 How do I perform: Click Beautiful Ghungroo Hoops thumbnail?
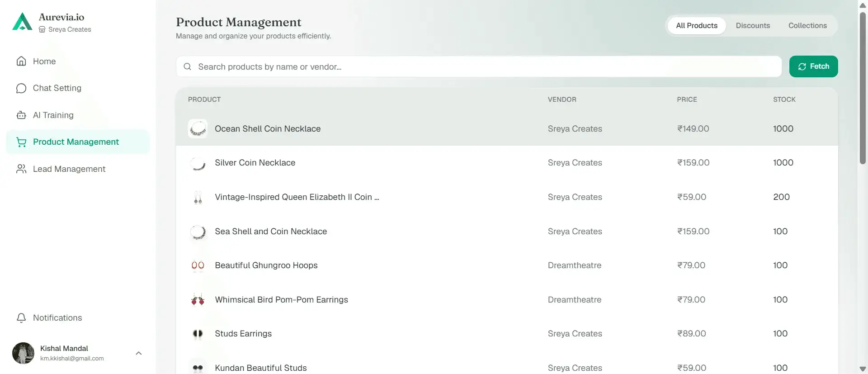pos(198,265)
